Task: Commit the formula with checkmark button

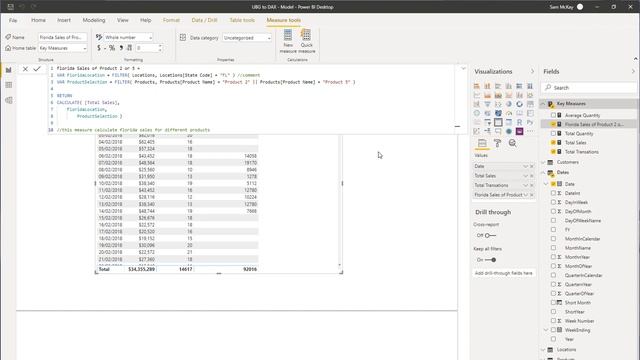Action: [x=37, y=69]
